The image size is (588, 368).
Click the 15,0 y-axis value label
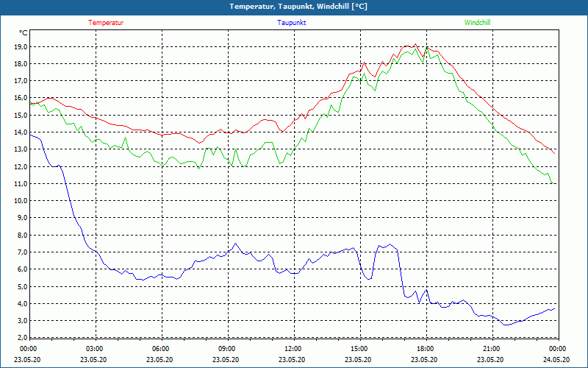(18, 115)
